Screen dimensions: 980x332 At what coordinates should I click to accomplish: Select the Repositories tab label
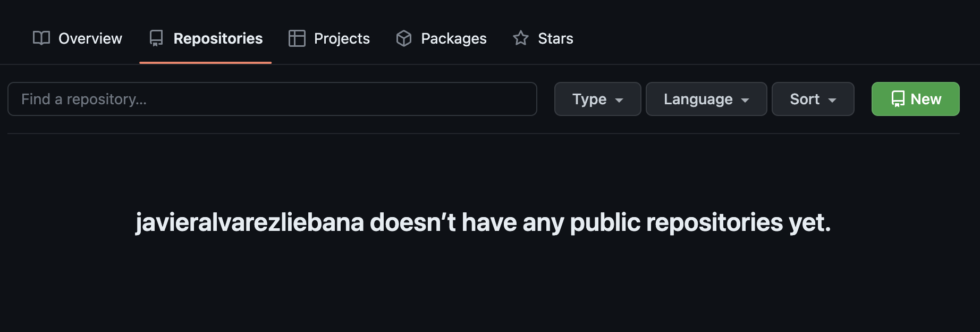(218, 38)
